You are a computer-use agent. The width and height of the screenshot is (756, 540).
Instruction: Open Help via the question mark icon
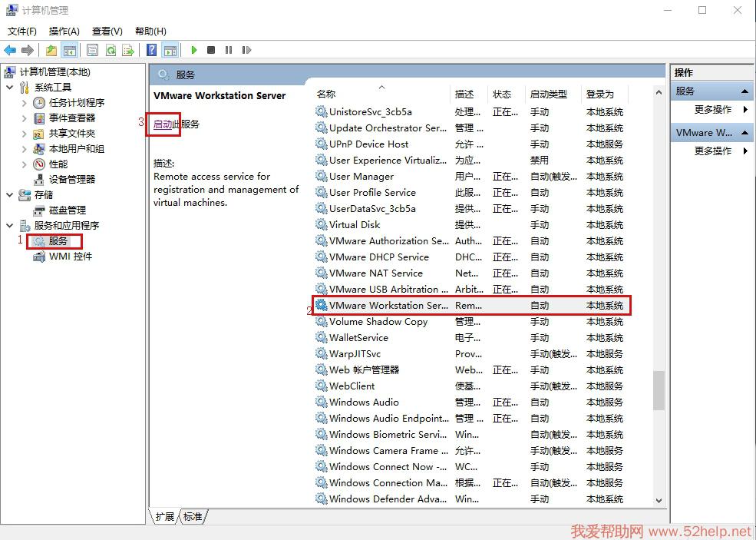[x=152, y=50]
